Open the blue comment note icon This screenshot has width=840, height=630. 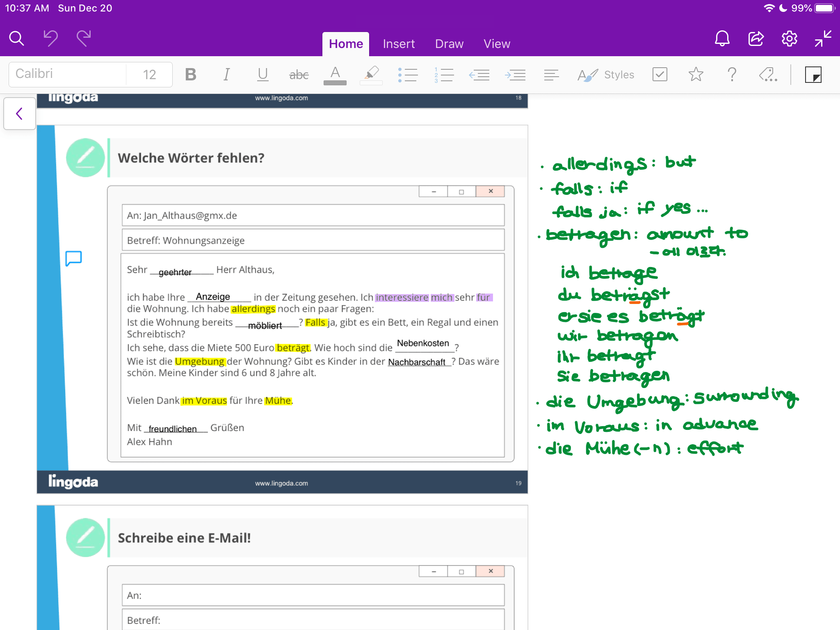pyautogui.click(x=74, y=258)
